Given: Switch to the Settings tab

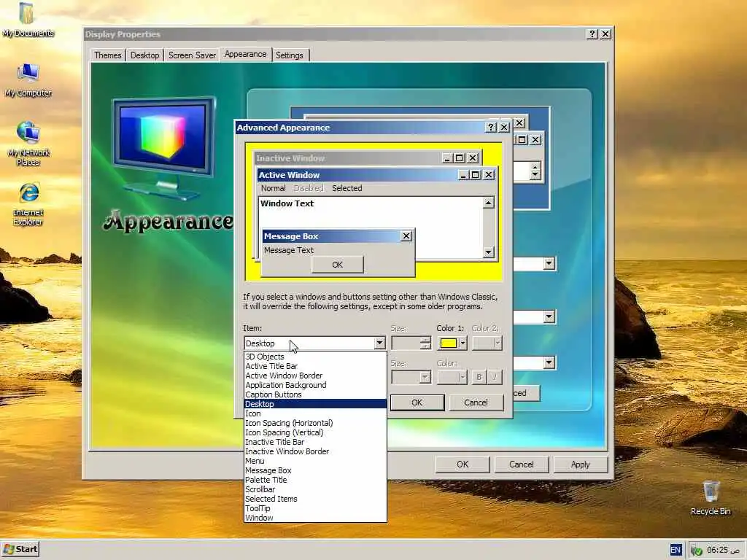Looking at the screenshot, I should point(289,55).
